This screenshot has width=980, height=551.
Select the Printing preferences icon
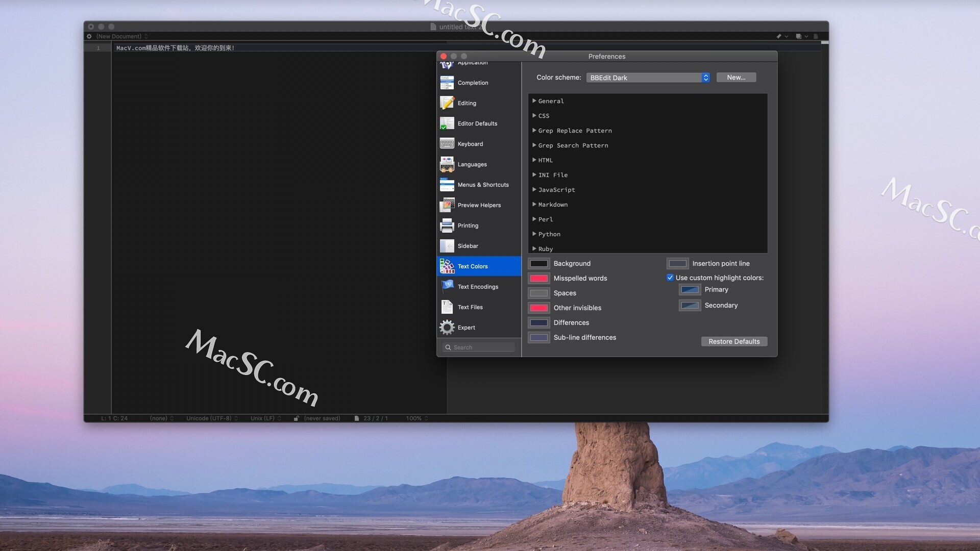tap(446, 226)
